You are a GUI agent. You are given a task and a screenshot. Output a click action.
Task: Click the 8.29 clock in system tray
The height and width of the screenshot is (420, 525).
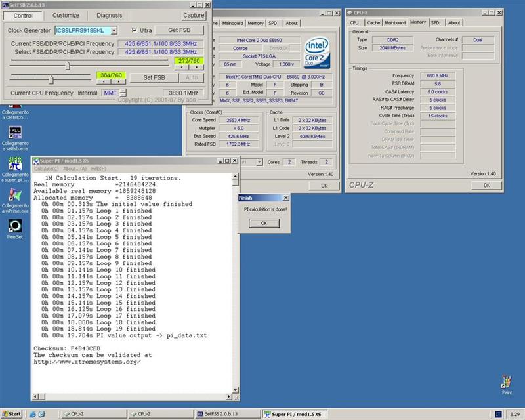coord(514,414)
